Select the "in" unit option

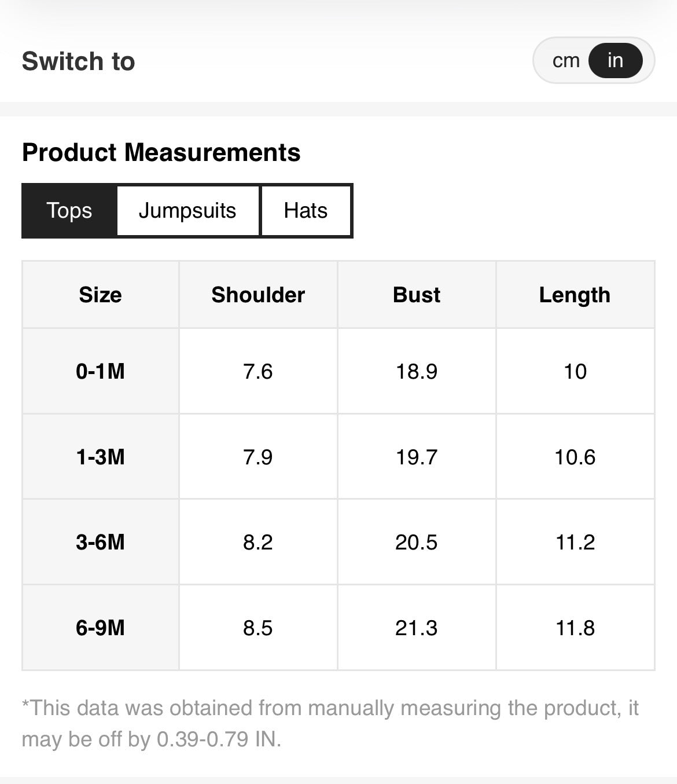tap(615, 60)
